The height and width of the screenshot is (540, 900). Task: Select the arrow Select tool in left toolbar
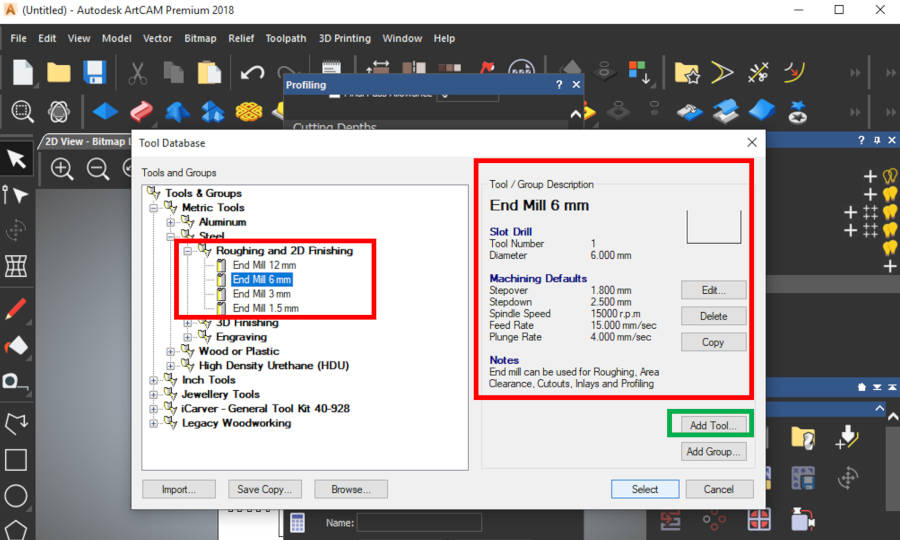pos(17,159)
